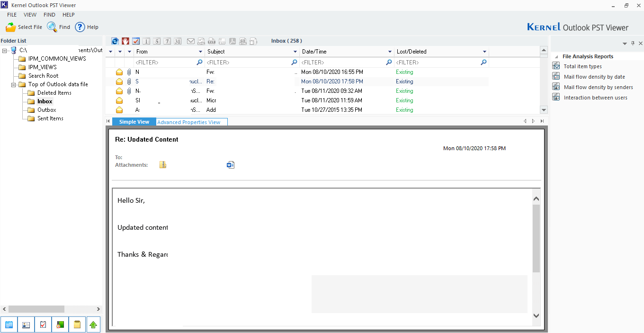Select the IPM_COMMON_VIEWS folder
Viewport: 644px width, 333px height.
[x=57, y=59]
